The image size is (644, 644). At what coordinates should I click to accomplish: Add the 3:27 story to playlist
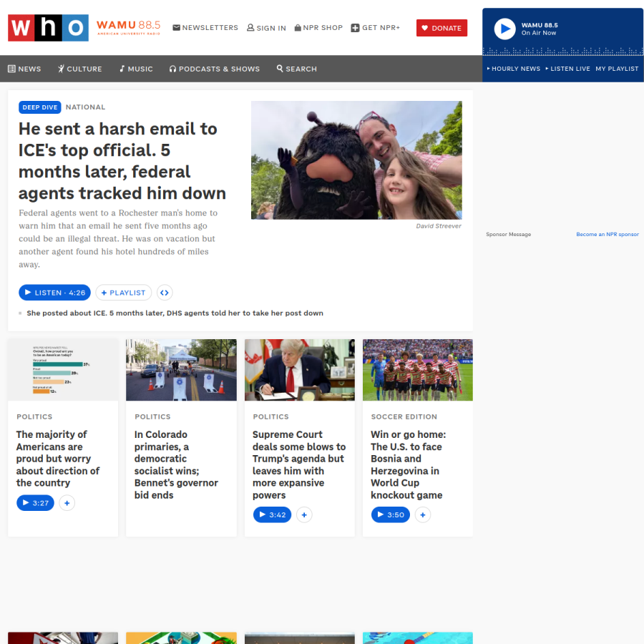67,503
